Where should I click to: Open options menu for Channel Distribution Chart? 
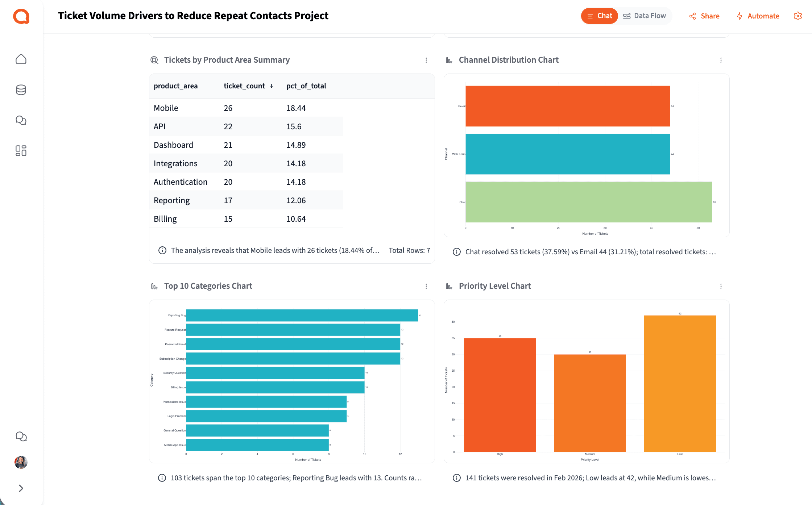(x=721, y=60)
